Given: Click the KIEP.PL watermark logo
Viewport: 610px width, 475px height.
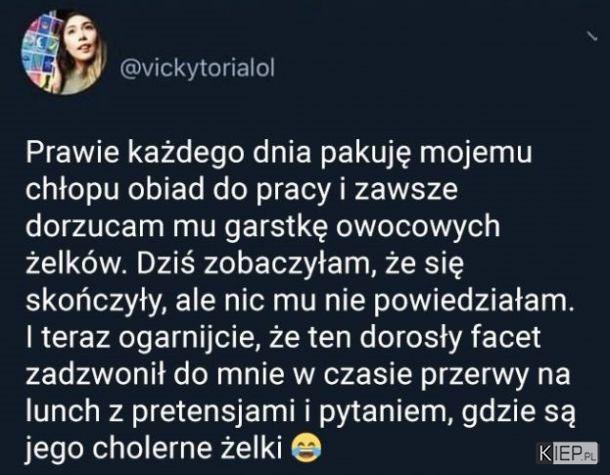Looking at the screenshot, I should click(568, 453).
